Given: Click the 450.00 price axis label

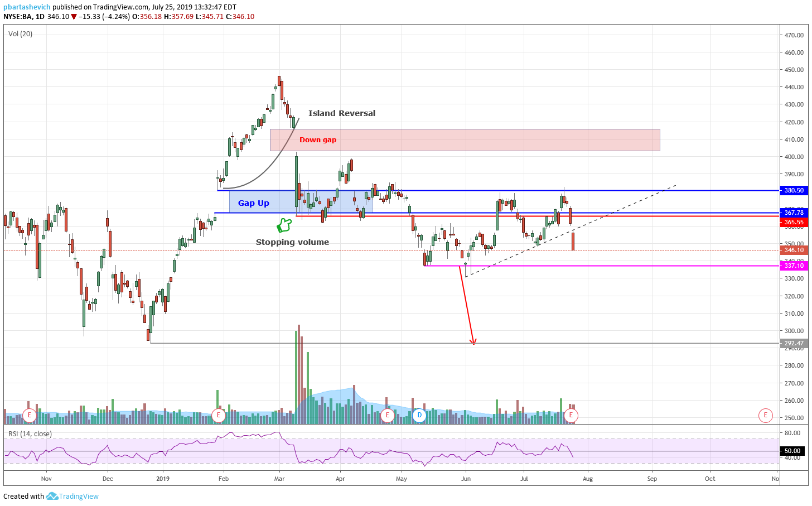Looking at the screenshot, I should pos(794,70).
